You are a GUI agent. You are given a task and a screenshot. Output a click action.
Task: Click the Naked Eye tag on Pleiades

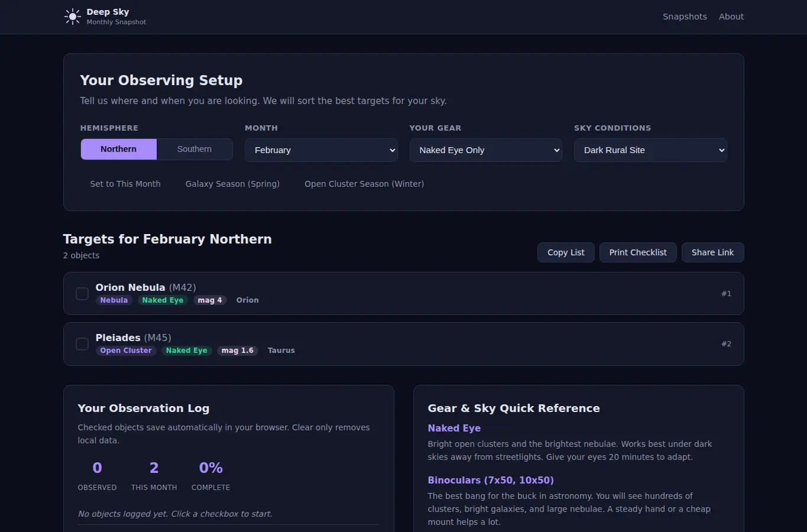187,351
